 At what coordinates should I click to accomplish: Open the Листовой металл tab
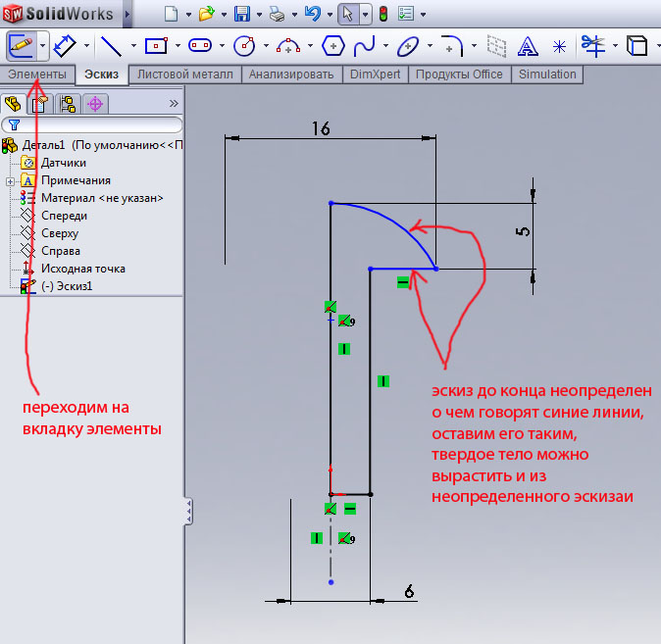(x=185, y=74)
